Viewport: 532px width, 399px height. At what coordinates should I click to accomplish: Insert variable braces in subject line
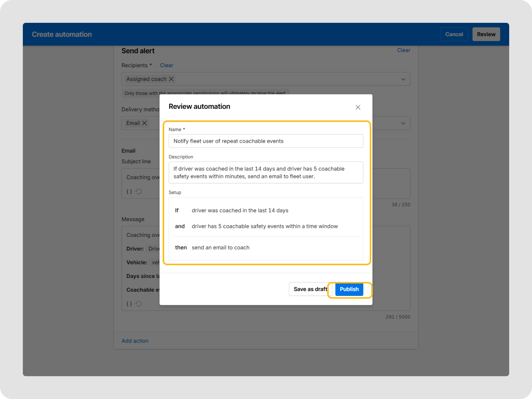[x=129, y=192]
